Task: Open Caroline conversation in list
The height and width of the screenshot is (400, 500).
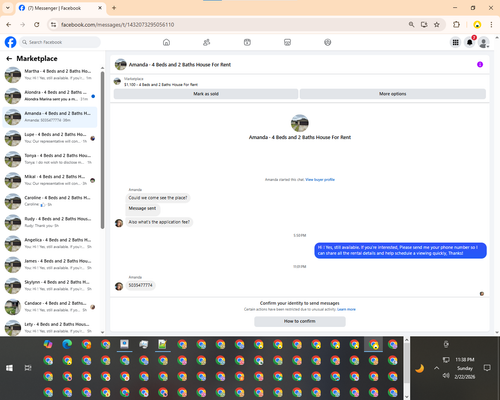Action: (x=50, y=201)
